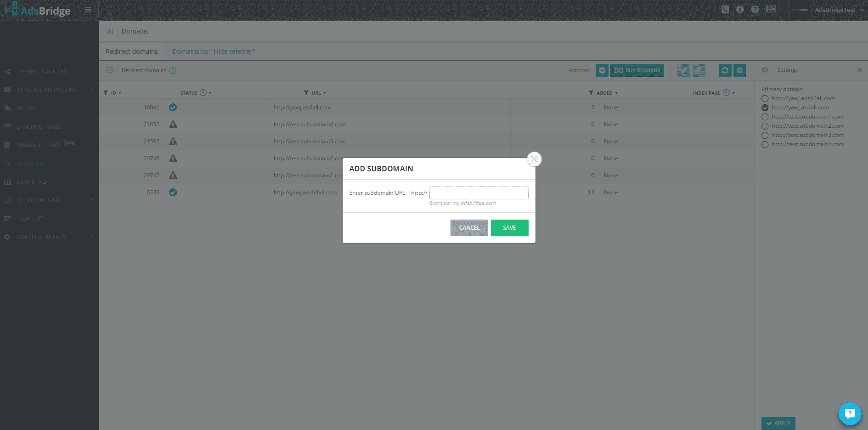This screenshot has width=868, height=430.
Task: Save the new subdomain
Action: 509,228
